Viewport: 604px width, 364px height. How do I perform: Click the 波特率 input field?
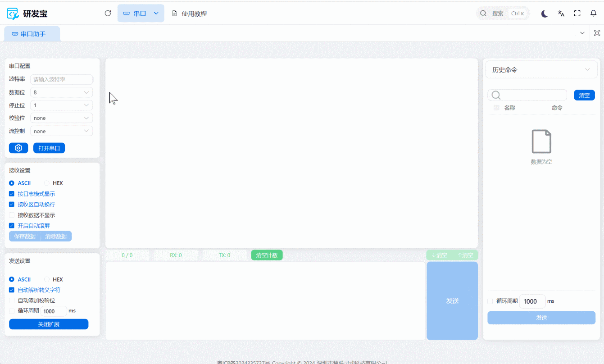click(x=61, y=79)
